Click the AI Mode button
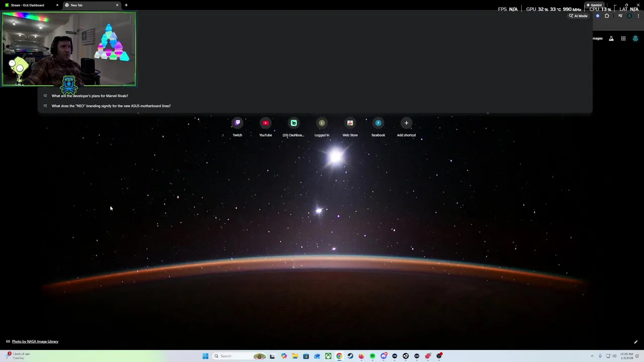This screenshot has height=362, width=644. tap(578, 16)
